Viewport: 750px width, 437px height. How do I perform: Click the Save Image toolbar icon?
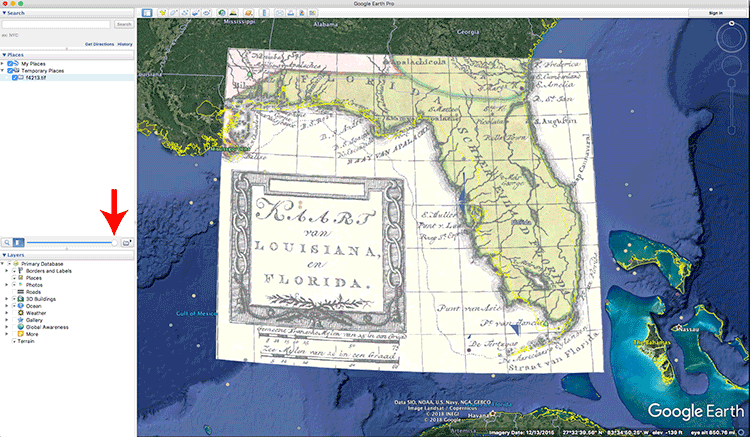(x=301, y=13)
